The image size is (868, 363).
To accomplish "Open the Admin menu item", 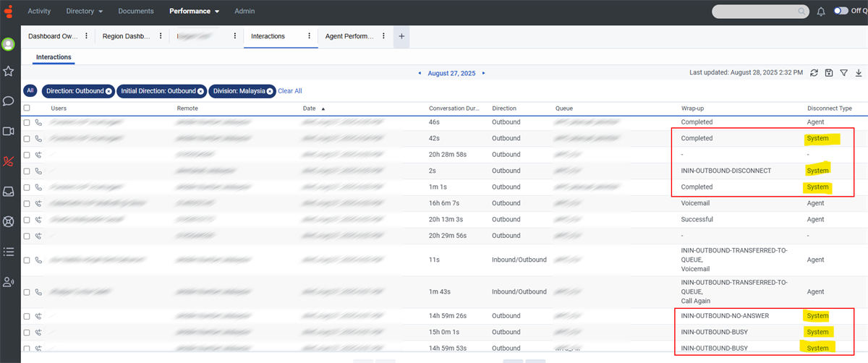I will click(244, 12).
